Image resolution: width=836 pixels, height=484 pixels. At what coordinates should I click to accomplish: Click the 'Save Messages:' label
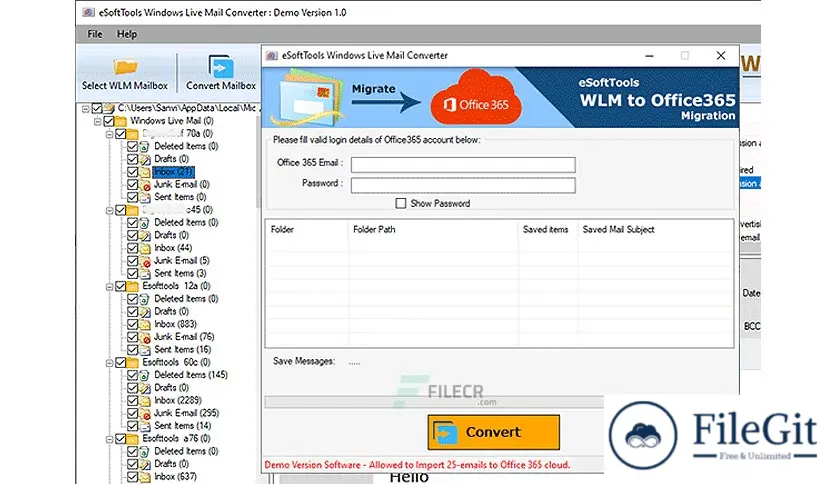click(x=304, y=361)
